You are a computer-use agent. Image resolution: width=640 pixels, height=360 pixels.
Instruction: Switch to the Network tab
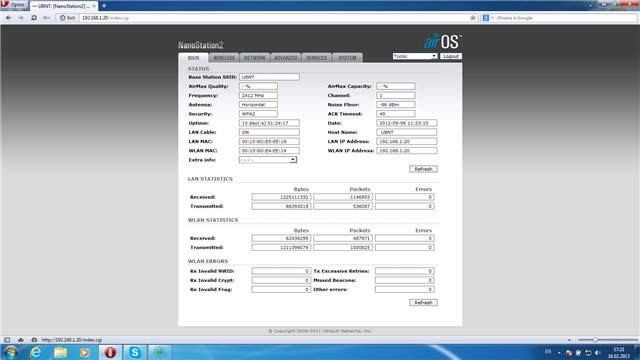(255, 58)
